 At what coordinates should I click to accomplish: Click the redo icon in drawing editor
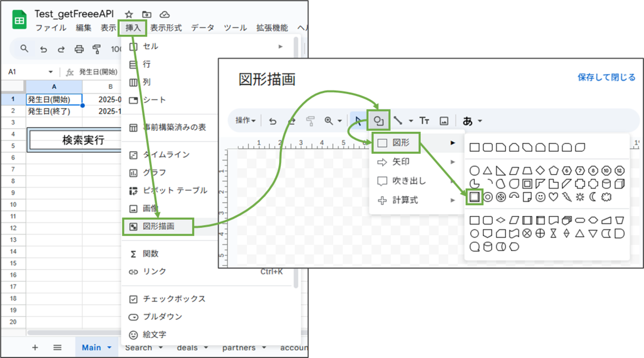click(x=291, y=121)
